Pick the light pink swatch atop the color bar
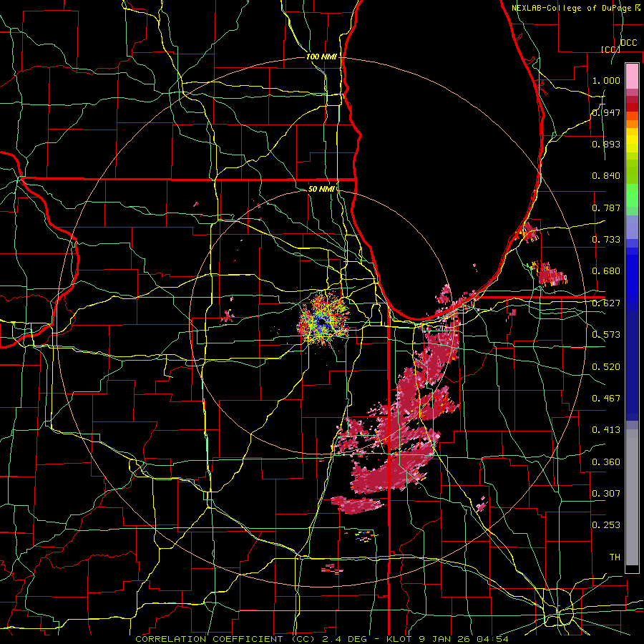 click(632, 76)
